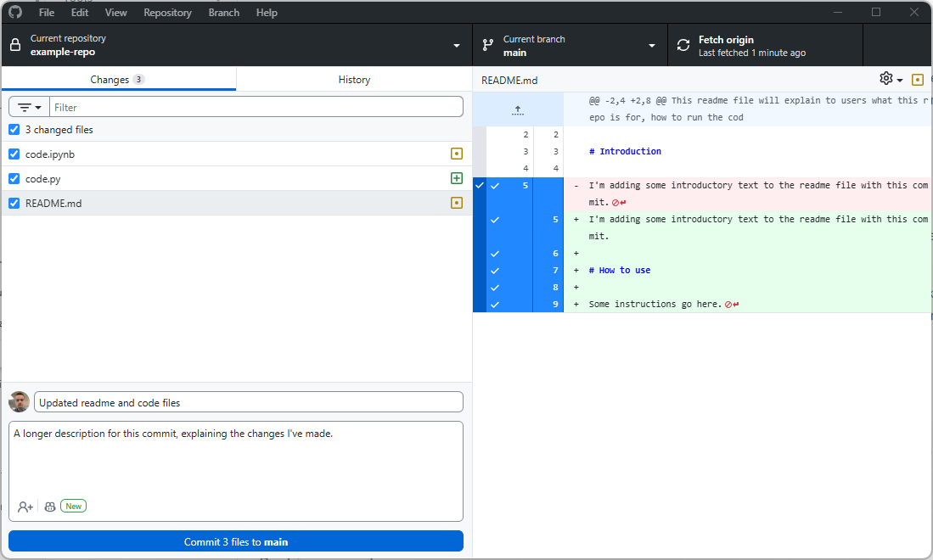Image resolution: width=933 pixels, height=560 pixels.
Task: Uncheck the '3 changed files' select-all checkbox
Action: (14, 130)
